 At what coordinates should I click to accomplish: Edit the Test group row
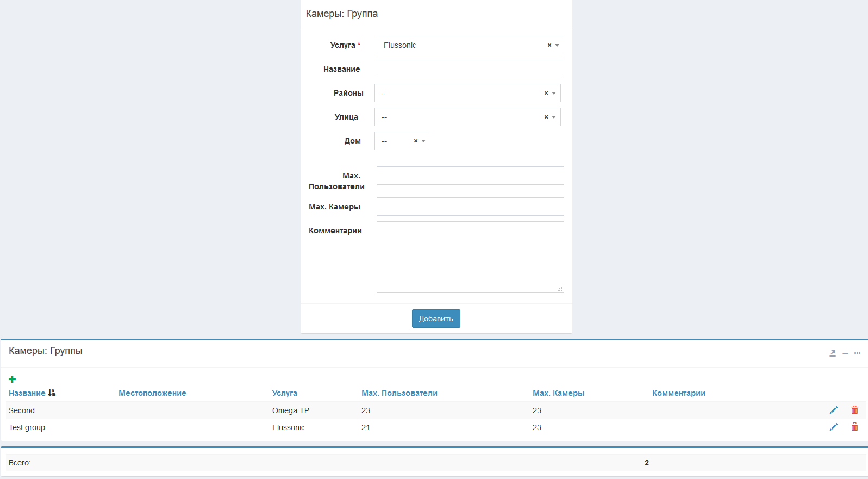coord(833,427)
